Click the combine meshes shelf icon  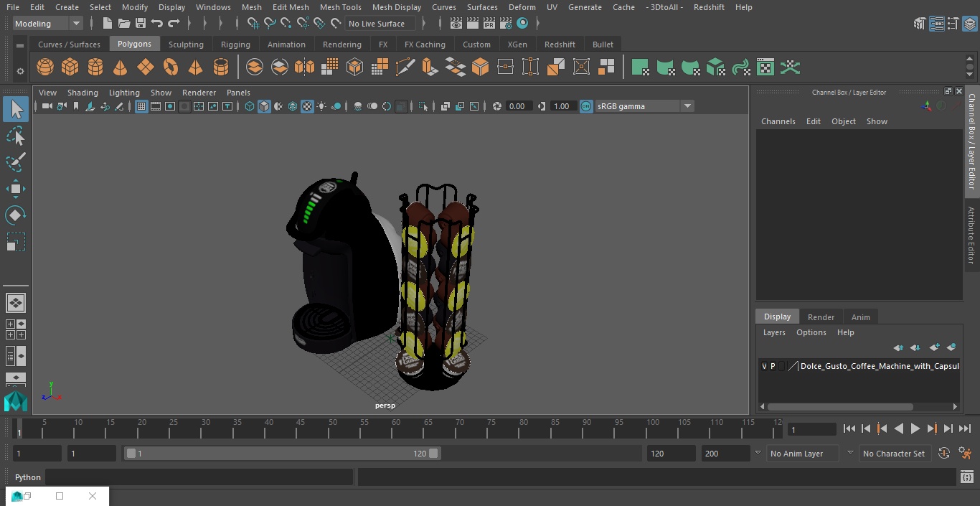[x=255, y=67]
